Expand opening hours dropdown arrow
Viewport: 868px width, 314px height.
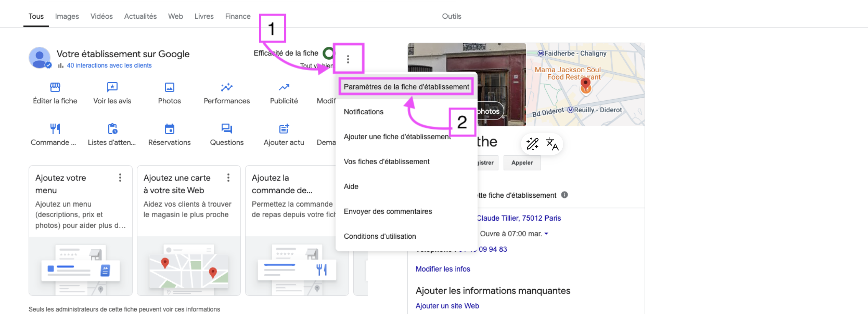point(546,234)
